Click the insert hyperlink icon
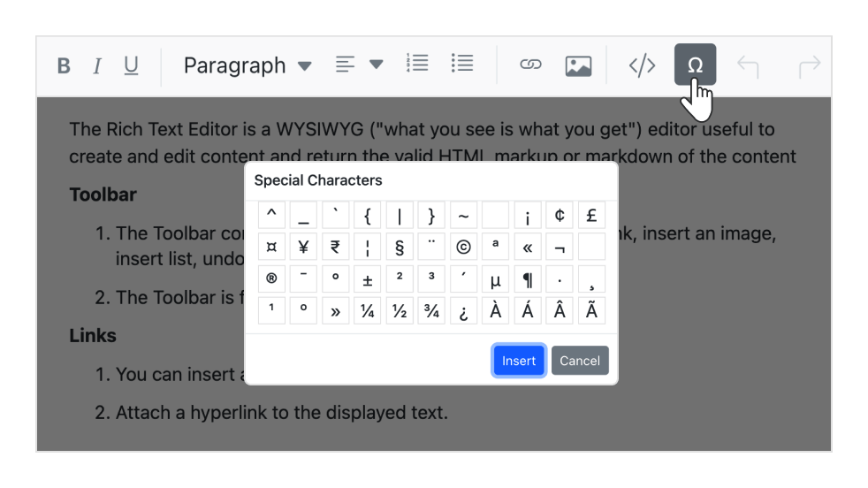The width and height of the screenshot is (868, 488). pos(530,65)
